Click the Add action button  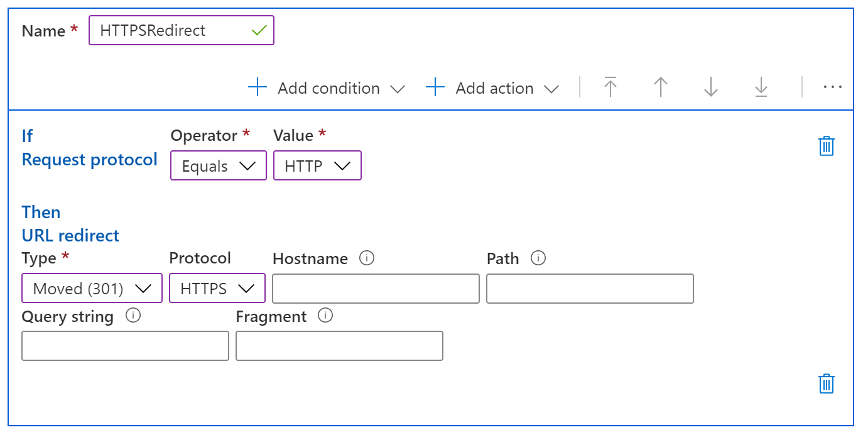coord(492,88)
